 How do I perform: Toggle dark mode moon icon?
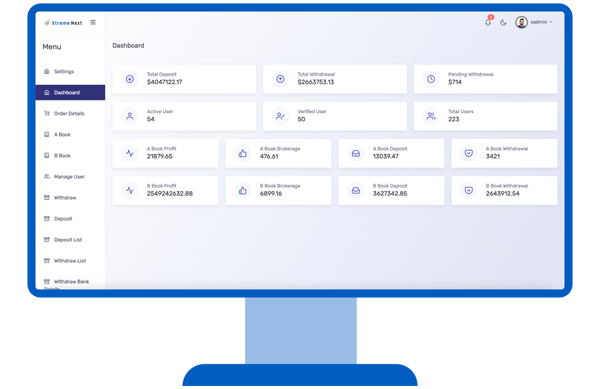coord(503,23)
